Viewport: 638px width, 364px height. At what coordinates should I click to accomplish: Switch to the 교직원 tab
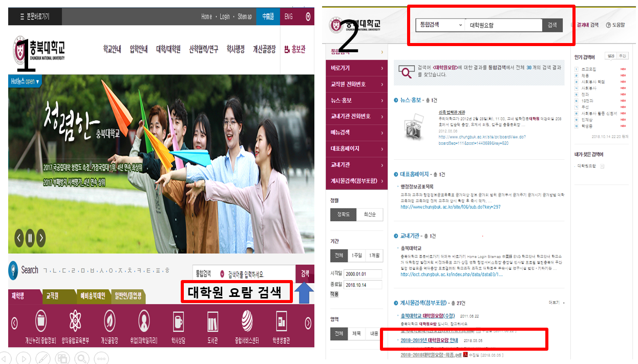58,296
